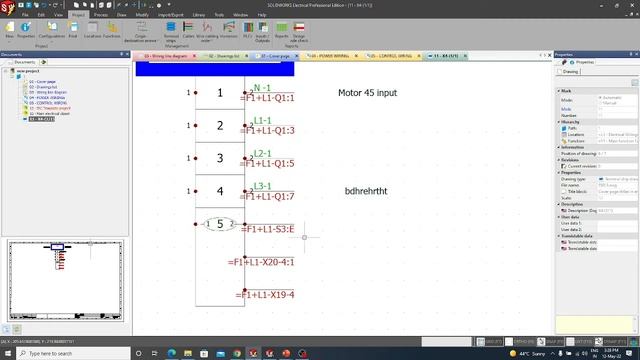Collapse the Translatable data section
Image resolution: width=640 pixels, height=360 pixels.
[x=559, y=236]
